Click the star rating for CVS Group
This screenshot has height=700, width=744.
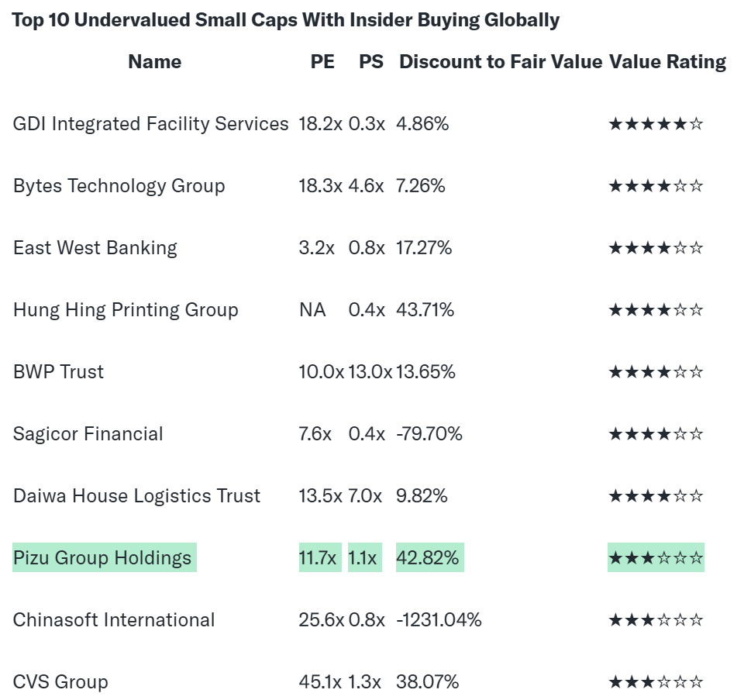tap(656, 682)
